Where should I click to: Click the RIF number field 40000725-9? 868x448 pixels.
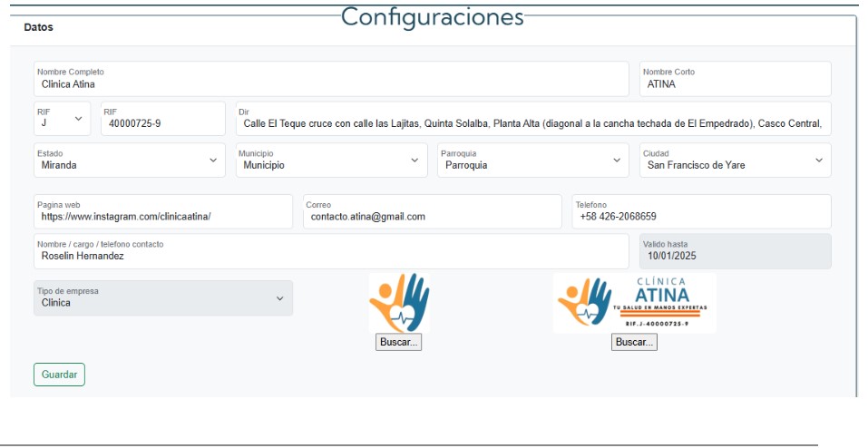[163, 119]
